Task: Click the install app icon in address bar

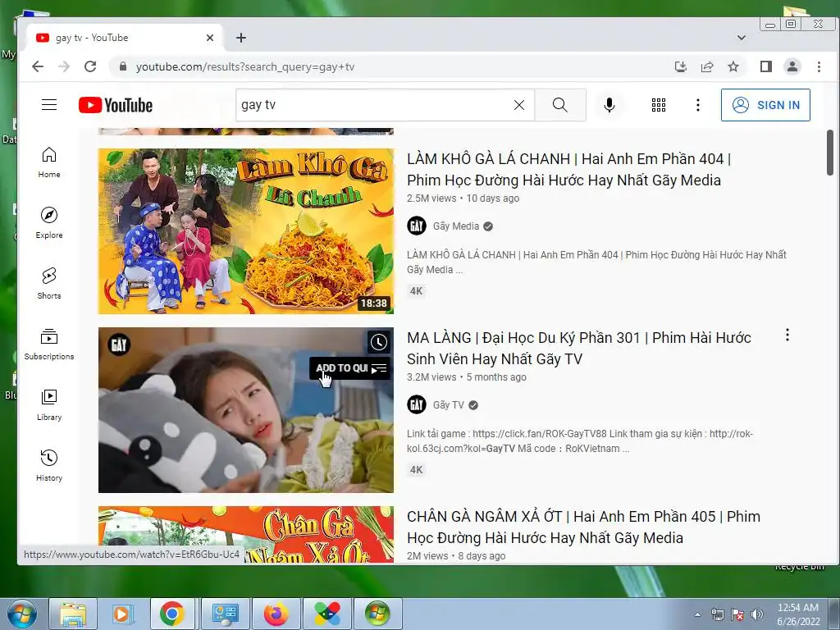Action: tap(680, 67)
